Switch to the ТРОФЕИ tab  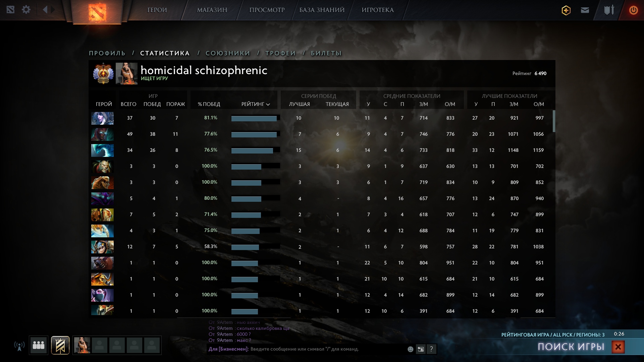click(x=281, y=53)
